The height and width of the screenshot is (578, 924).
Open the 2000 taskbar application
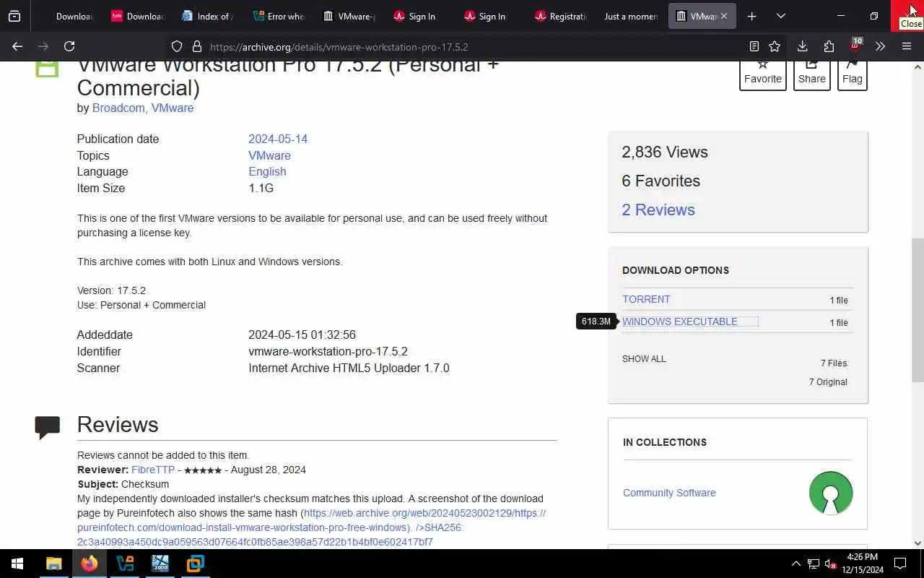point(160,564)
